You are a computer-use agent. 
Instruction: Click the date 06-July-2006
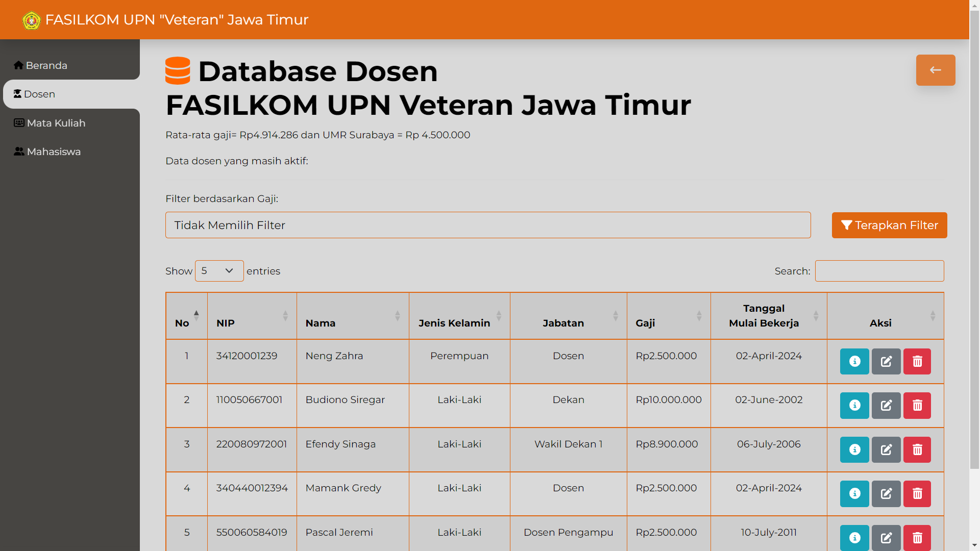(769, 444)
